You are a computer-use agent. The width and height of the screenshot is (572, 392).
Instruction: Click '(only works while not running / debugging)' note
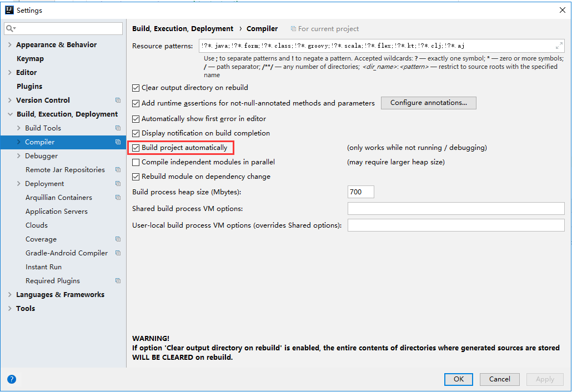point(417,148)
